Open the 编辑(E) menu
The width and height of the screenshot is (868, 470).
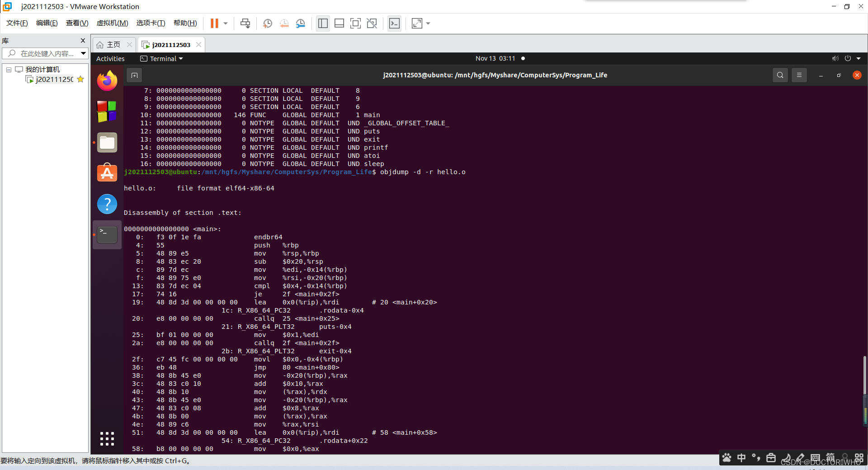pos(47,23)
